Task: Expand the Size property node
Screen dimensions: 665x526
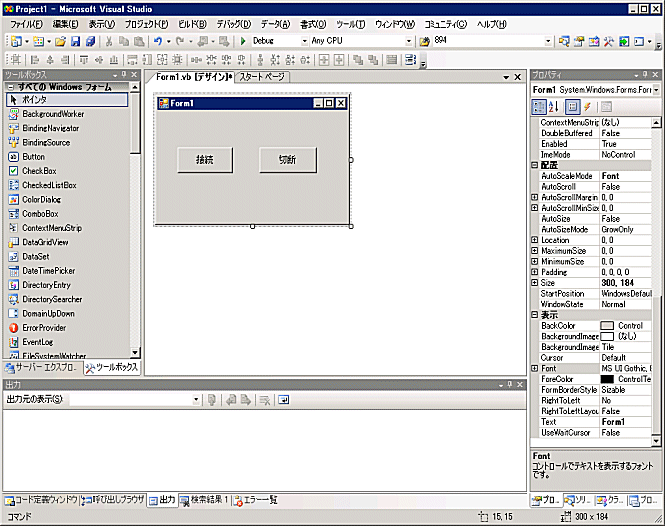Action: coord(535,283)
